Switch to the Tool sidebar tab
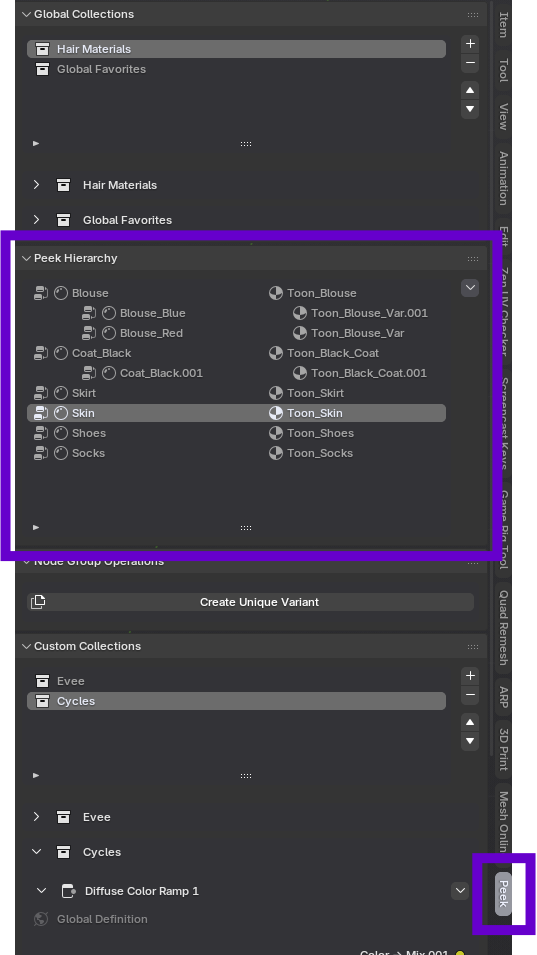The image size is (537, 955). tap(504, 71)
